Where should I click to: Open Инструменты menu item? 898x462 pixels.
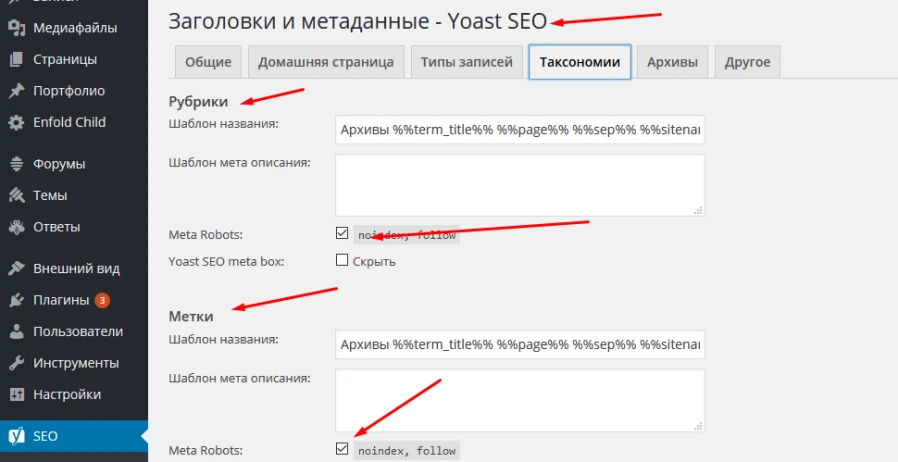(74, 363)
